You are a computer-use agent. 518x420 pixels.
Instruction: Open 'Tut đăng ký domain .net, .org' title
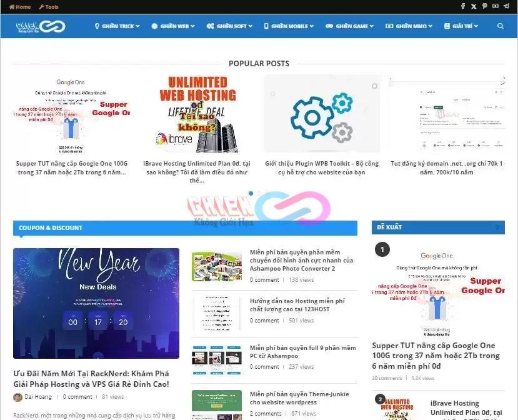447,168
